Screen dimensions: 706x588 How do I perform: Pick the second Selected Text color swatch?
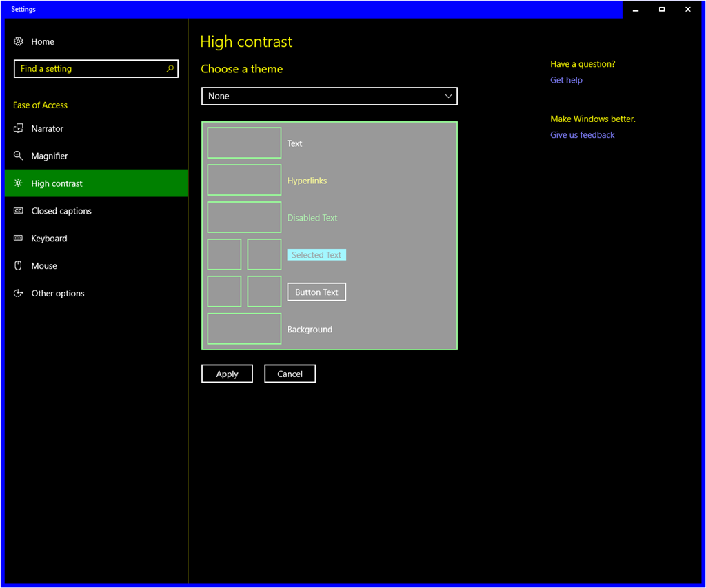tap(264, 254)
